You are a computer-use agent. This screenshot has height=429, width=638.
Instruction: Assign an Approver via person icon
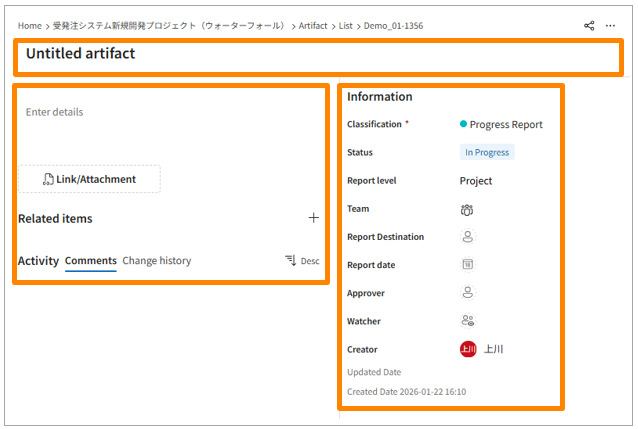467,293
